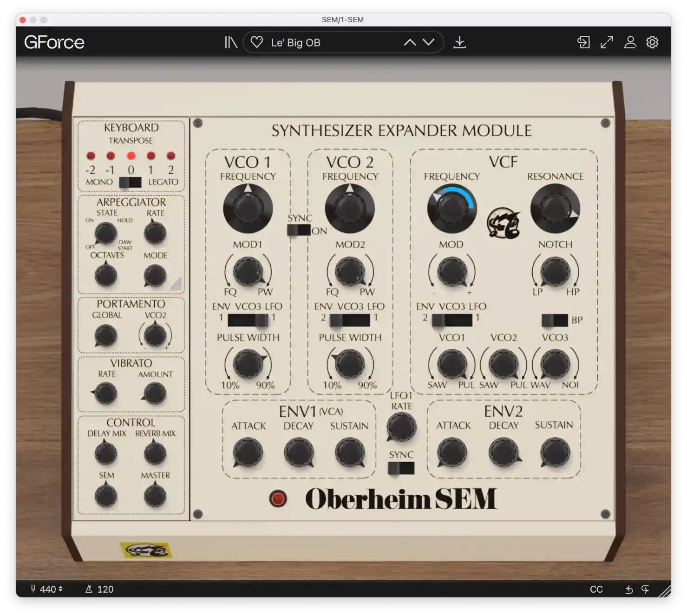Image resolution: width=687 pixels, height=616 pixels.
Task: Click the VCF Frequency knob
Action: click(452, 209)
